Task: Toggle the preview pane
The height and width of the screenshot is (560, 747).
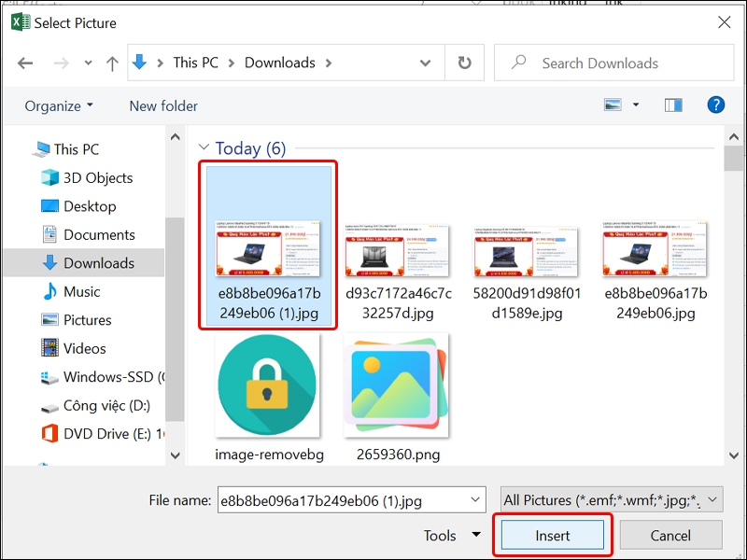Action: coord(673,105)
